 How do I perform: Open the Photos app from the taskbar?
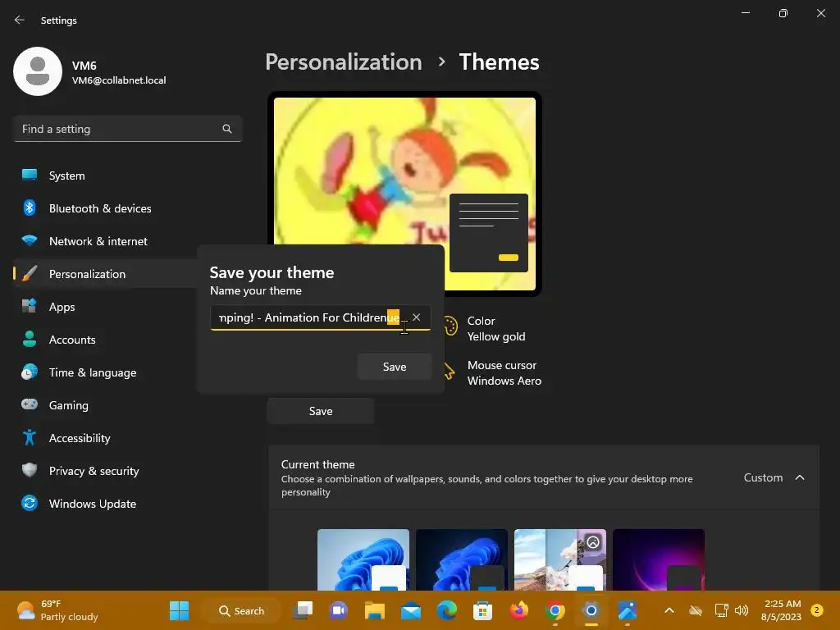(628, 610)
